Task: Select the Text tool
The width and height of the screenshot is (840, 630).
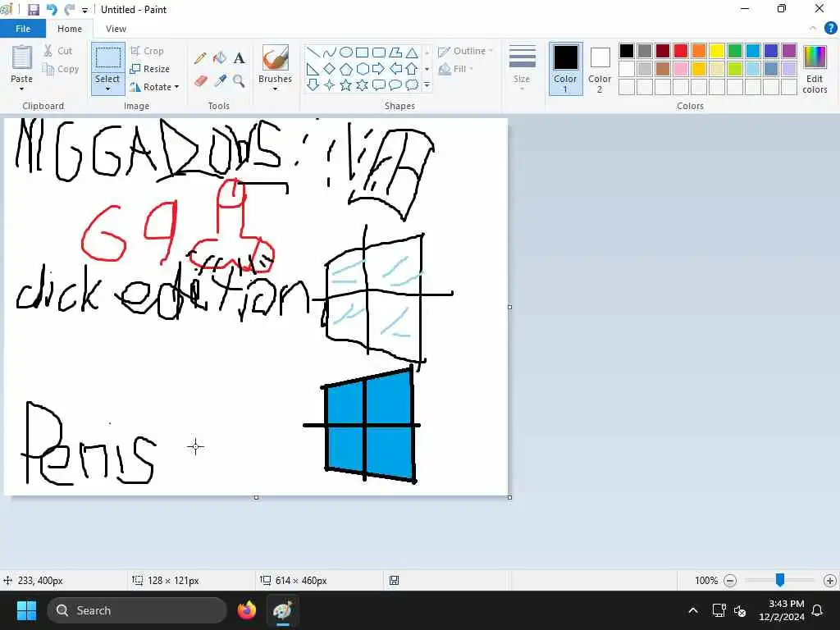Action: 239,58
